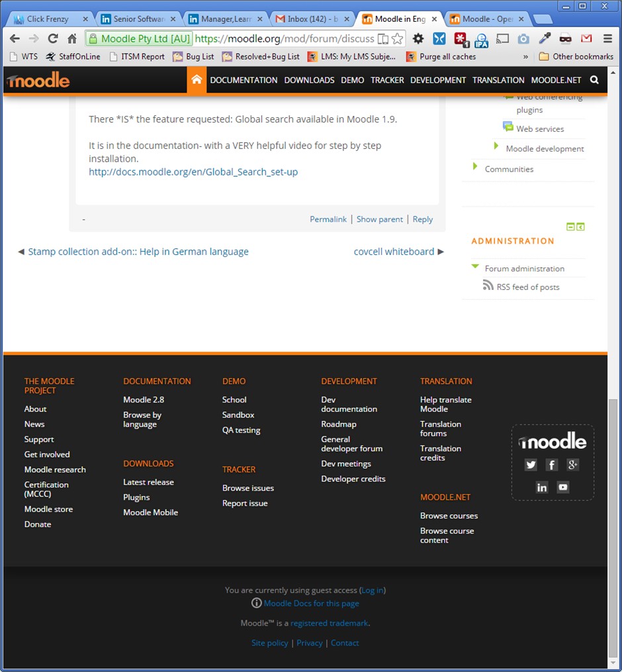Click the Web services forum link

coord(540,129)
